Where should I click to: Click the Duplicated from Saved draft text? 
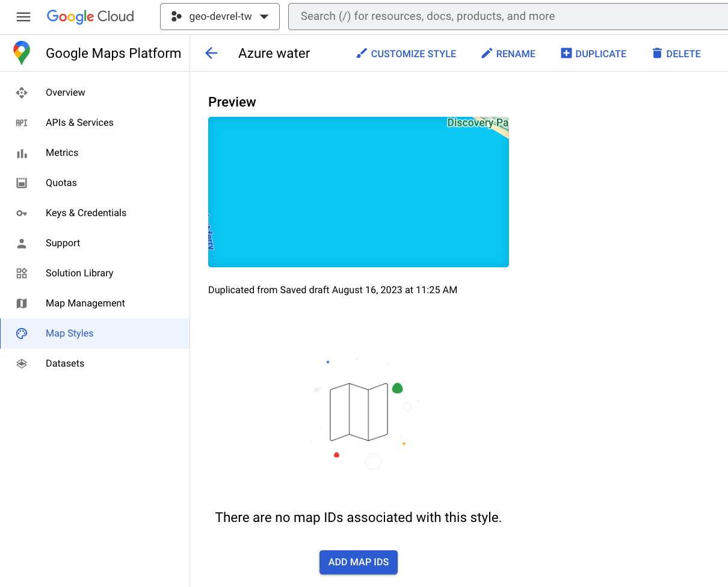point(333,290)
